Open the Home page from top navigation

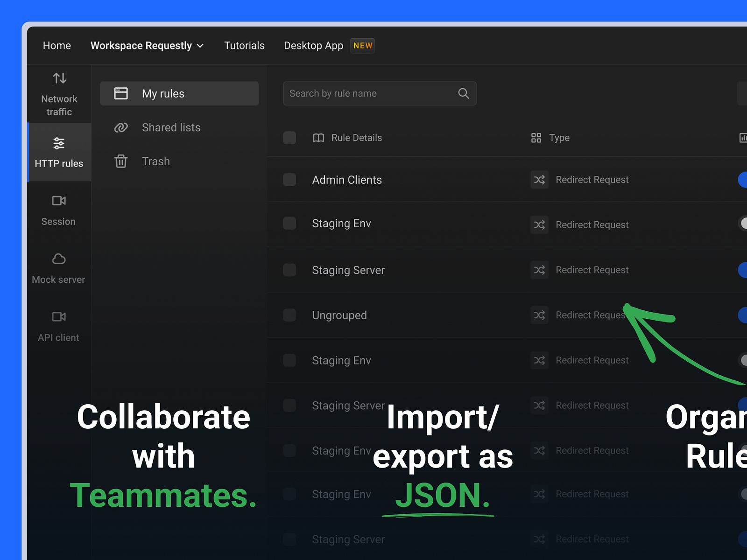coord(56,45)
